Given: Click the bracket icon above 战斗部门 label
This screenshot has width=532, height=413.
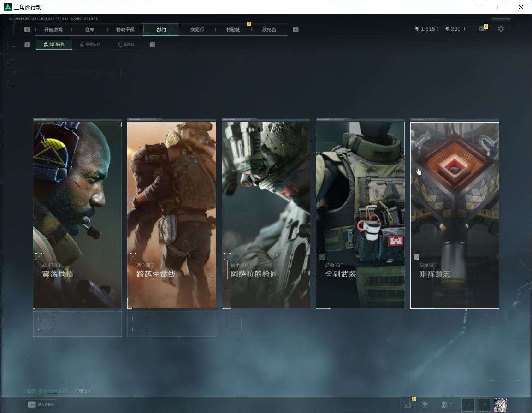Looking at the screenshot, I should 39,256.
